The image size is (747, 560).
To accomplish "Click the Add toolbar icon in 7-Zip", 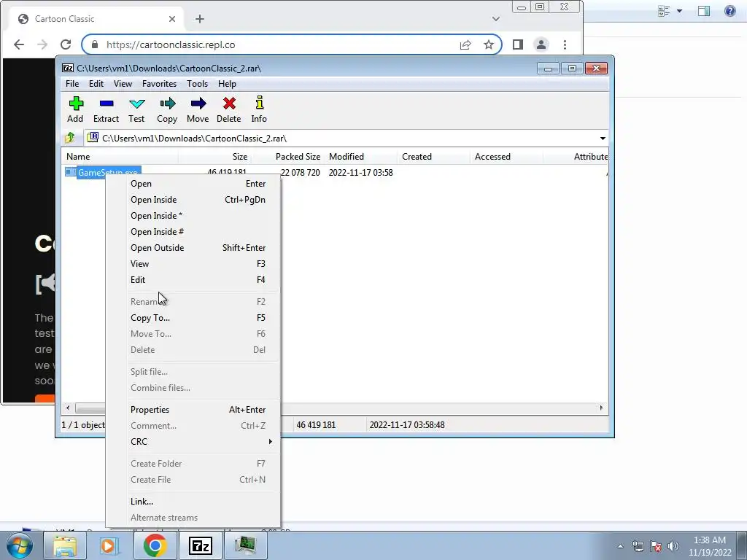I will [x=75, y=109].
